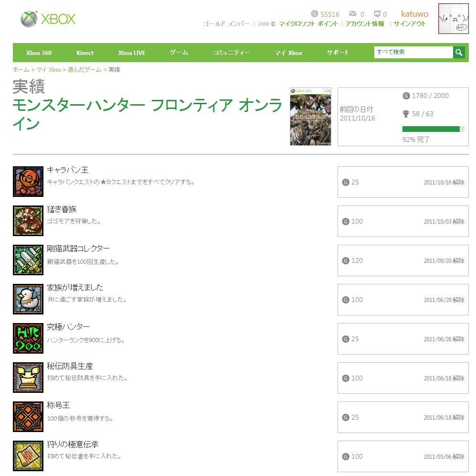The width and height of the screenshot is (476, 476).
Task: Open the Kinect menu tab
Action: pyautogui.click(x=85, y=53)
